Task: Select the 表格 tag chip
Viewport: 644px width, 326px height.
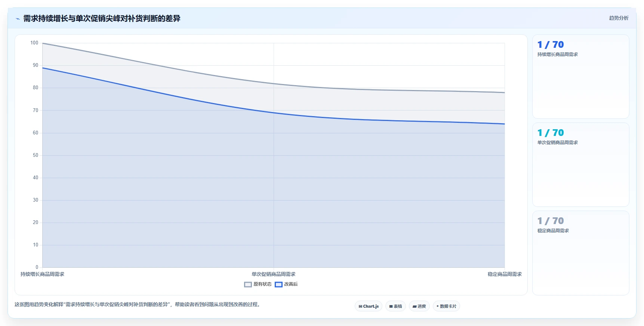Action: click(395, 306)
